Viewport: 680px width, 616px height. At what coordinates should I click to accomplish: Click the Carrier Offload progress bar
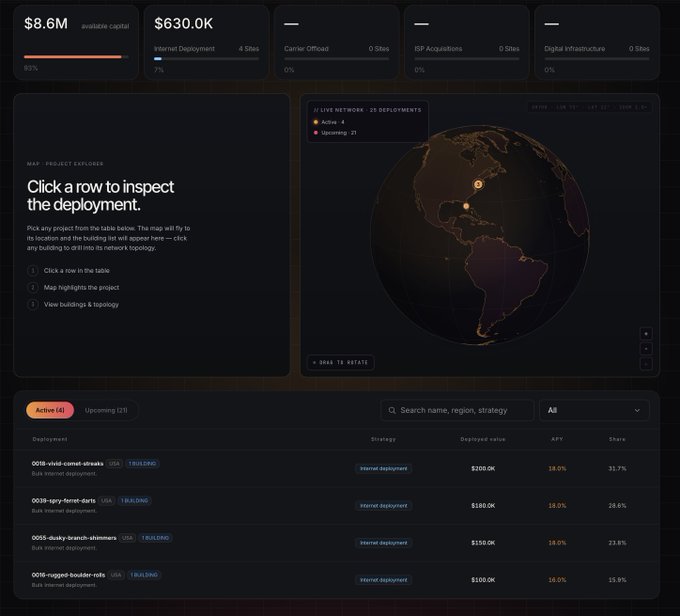tap(337, 59)
